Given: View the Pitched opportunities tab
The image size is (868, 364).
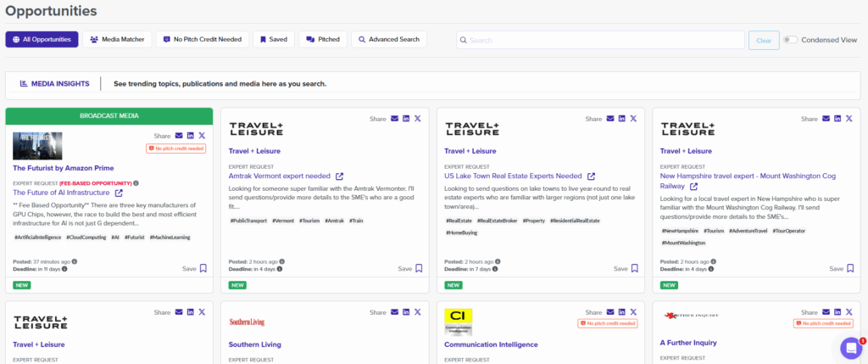Looking at the screenshot, I should pyautogui.click(x=322, y=40).
